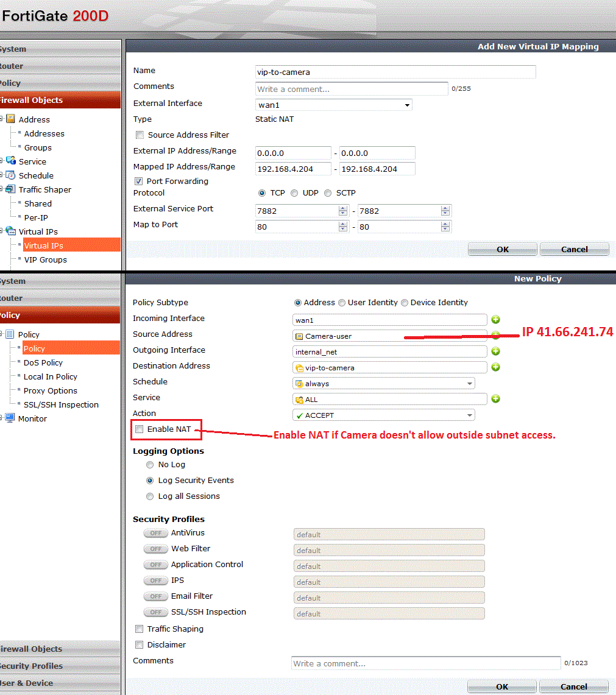Click the vip-to-camera Name field
Image resolution: width=616 pixels, height=695 pixels.
(395, 72)
